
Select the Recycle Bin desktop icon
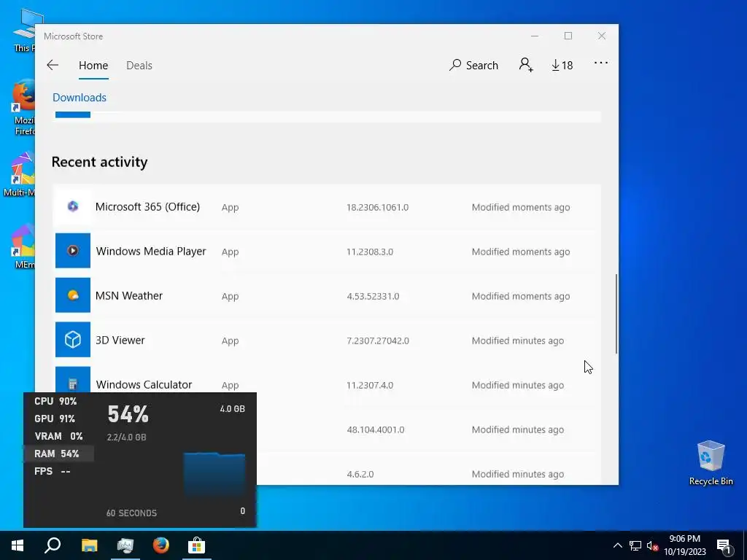click(x=711, y=463)
